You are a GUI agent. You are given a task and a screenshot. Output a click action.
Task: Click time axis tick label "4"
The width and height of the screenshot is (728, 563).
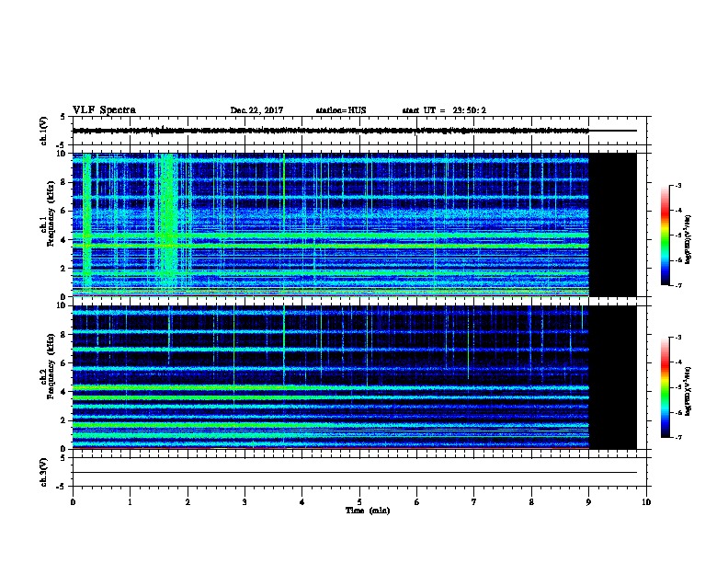point(302,501)
